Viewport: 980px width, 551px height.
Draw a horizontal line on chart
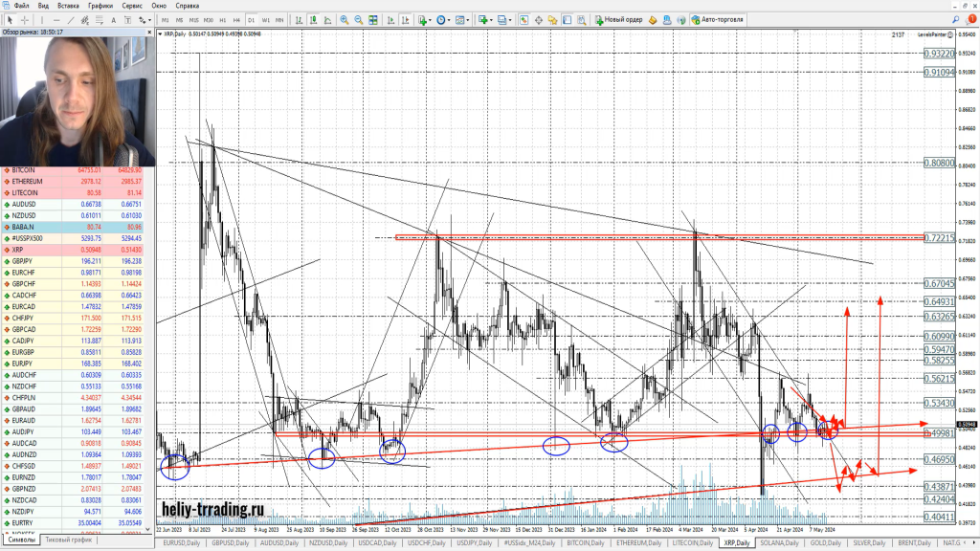tap(58, 19)
